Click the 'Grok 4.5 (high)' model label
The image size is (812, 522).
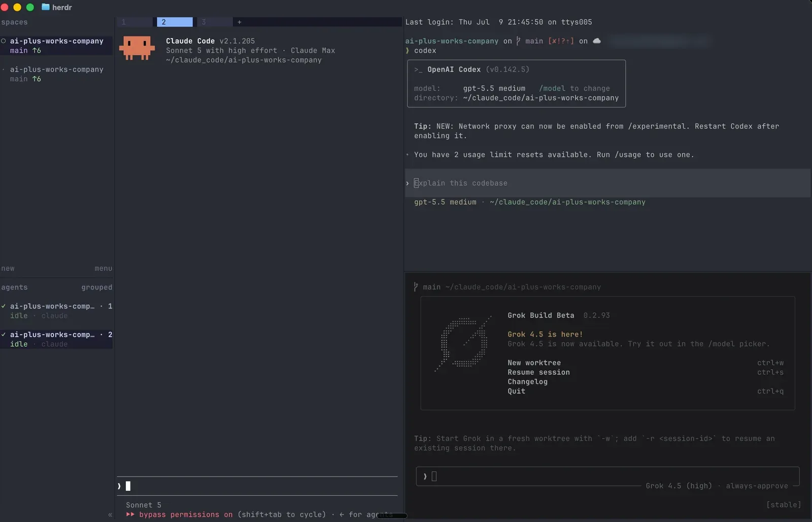pos(679,486)
